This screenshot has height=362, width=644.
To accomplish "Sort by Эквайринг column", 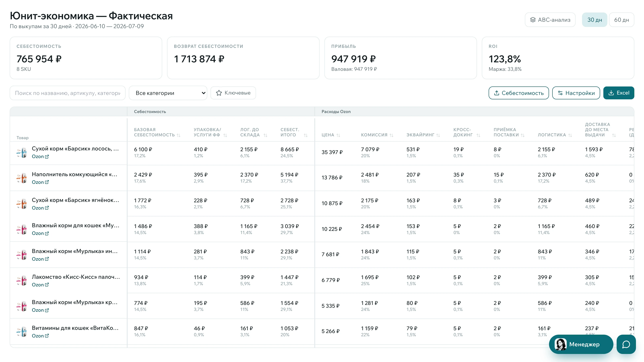I will coord(438,135).
